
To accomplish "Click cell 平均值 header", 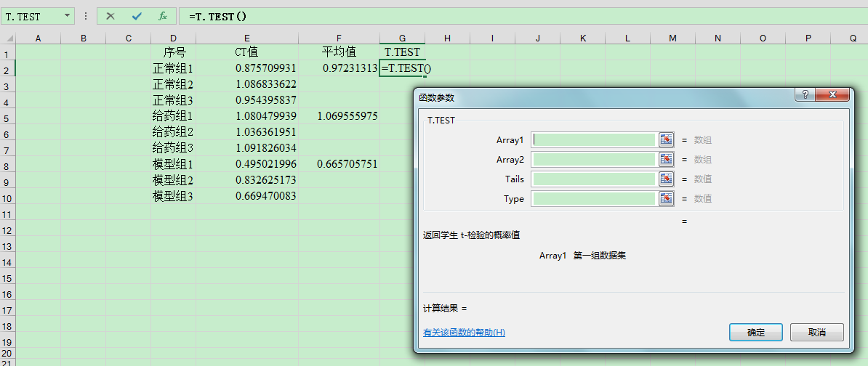I will pyautogui.click(x=339, y=52).
